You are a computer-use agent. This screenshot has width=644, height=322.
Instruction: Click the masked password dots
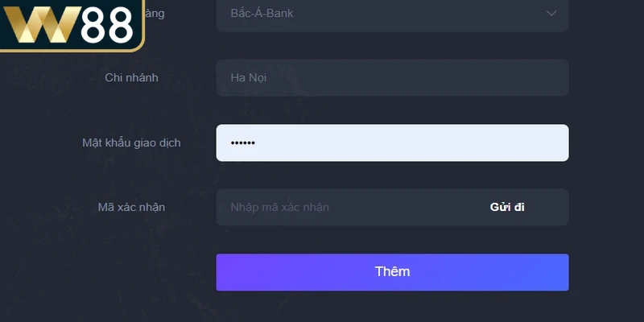(x=242, y=143)
